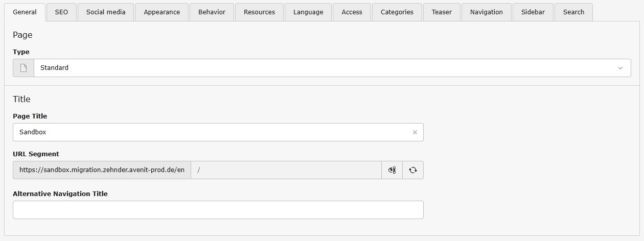Open the Access tab

coord(352,12)
